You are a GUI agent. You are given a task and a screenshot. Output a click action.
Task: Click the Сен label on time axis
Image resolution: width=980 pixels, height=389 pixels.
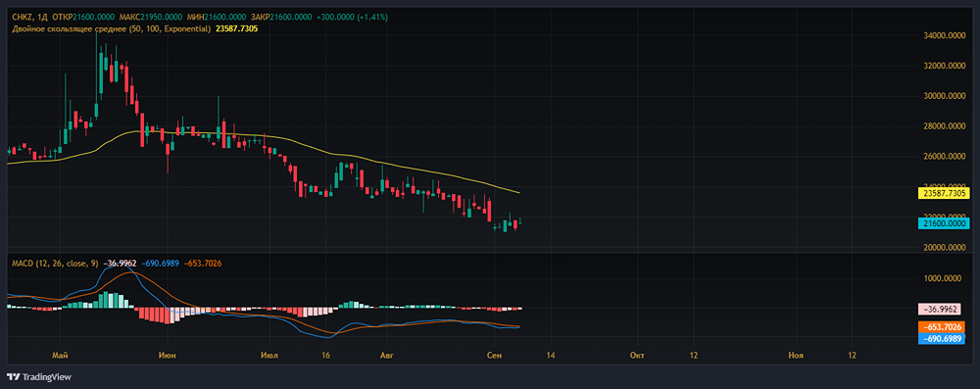pos(495,356)
